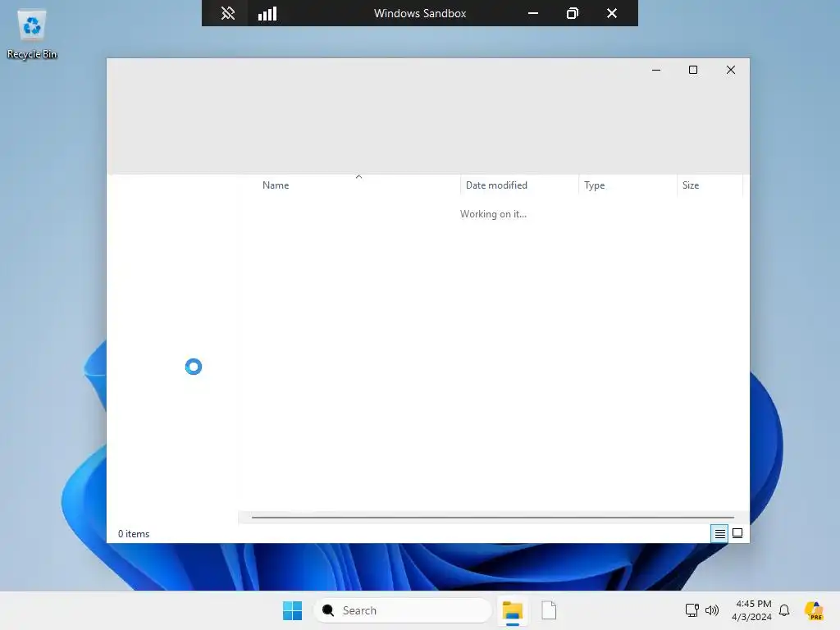Open the network status tray icon
Viewport: 840px width, 630px height.
coord(692,610)
